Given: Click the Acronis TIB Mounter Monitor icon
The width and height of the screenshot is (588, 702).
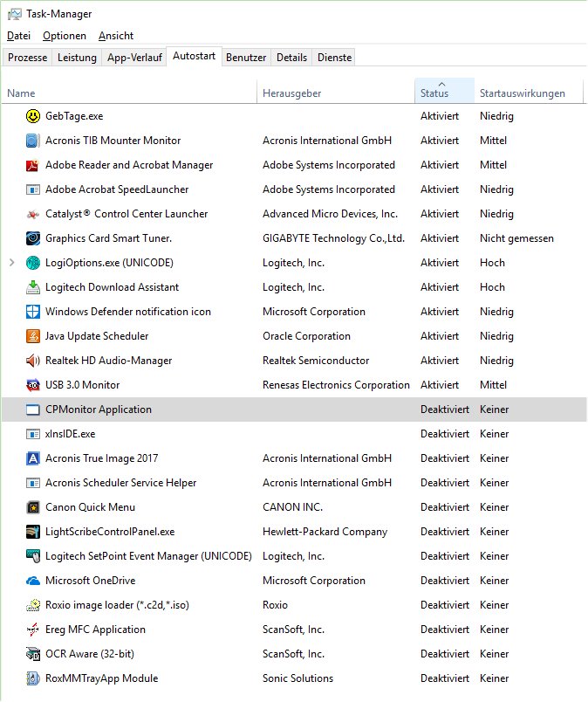Looking at the screenshot, I should 32,141.
